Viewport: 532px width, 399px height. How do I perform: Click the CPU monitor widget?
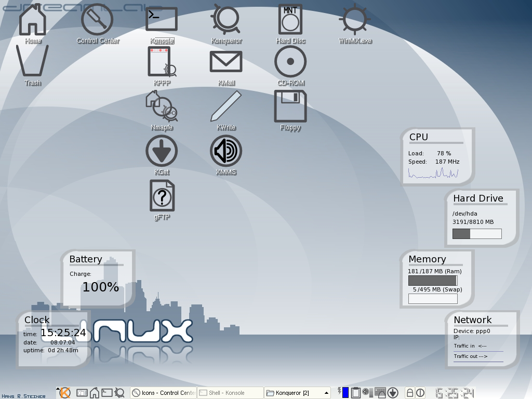[437, 156]
